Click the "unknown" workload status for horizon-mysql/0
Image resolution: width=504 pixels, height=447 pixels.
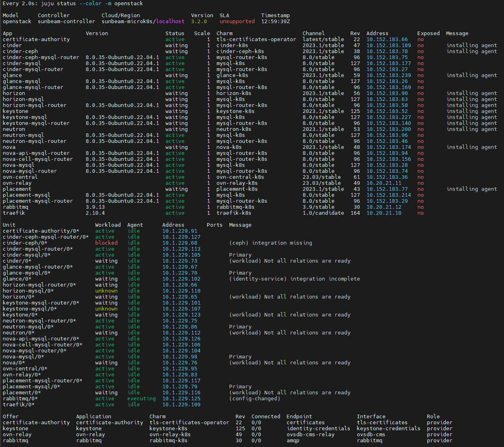click(106, 291)
